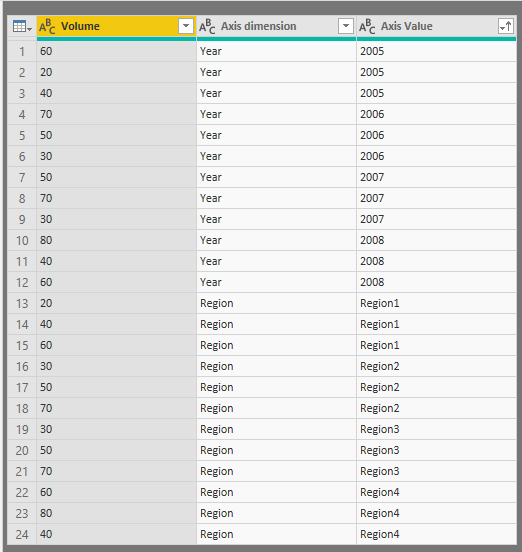Screen dimensions: 522x552
Task: Click the Region2 cell in row 17
Action: pyautogui.click(x=436, y=387)
